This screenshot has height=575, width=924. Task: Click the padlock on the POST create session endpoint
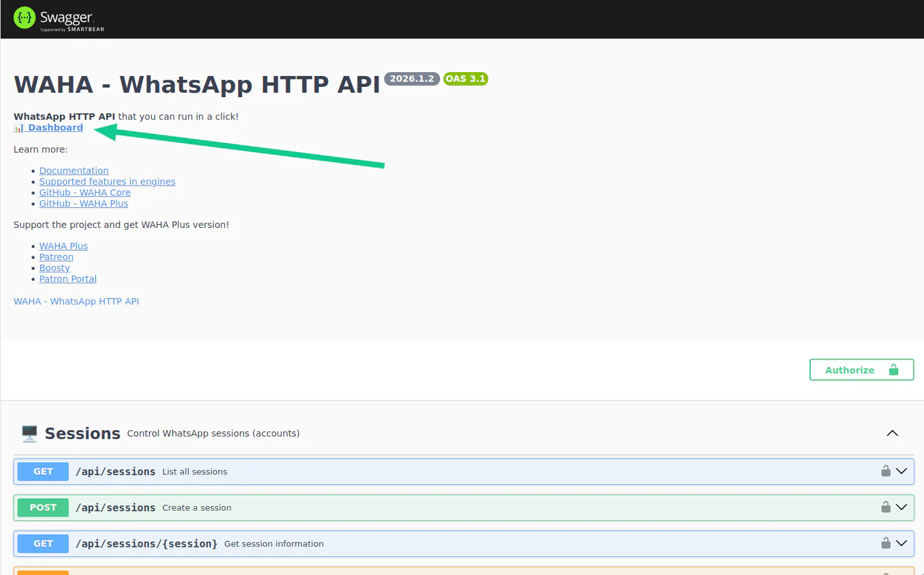886,507
